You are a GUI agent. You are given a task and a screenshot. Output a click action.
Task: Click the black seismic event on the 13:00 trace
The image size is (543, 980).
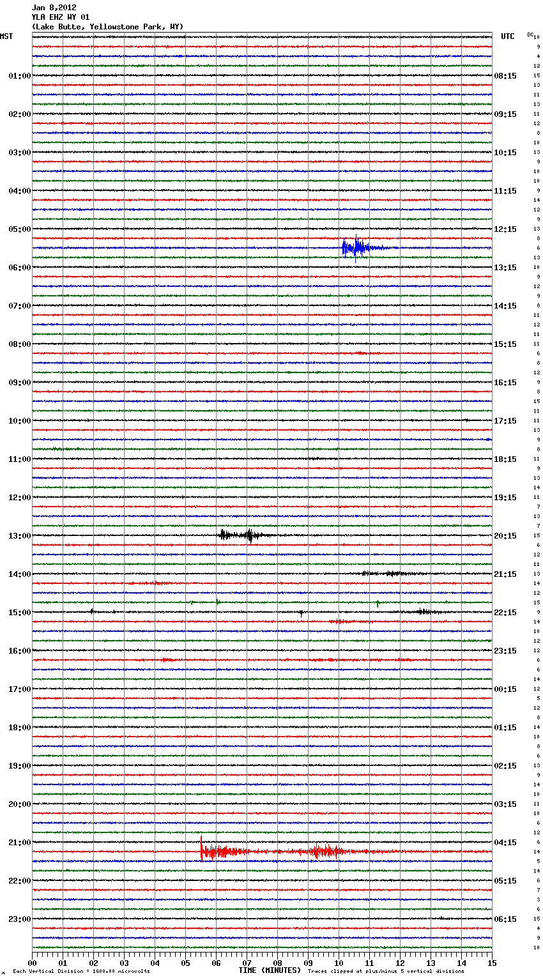(246, 535)
